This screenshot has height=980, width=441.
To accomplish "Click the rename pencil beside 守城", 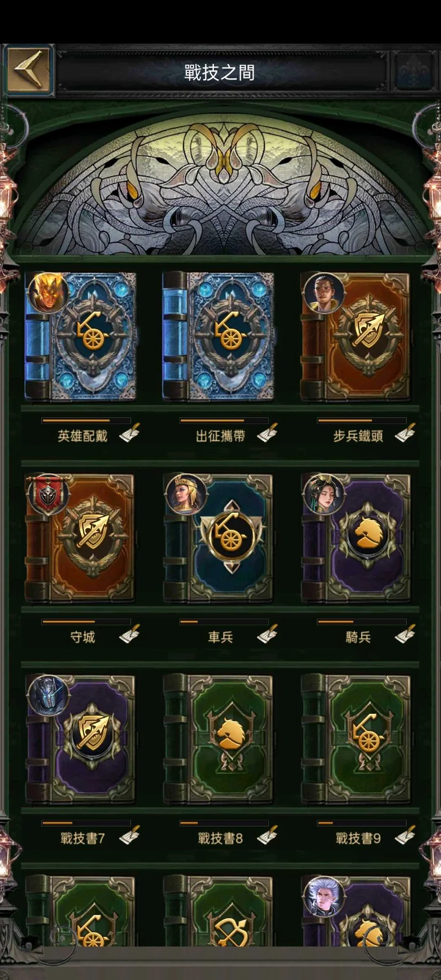I will [129, 634].
